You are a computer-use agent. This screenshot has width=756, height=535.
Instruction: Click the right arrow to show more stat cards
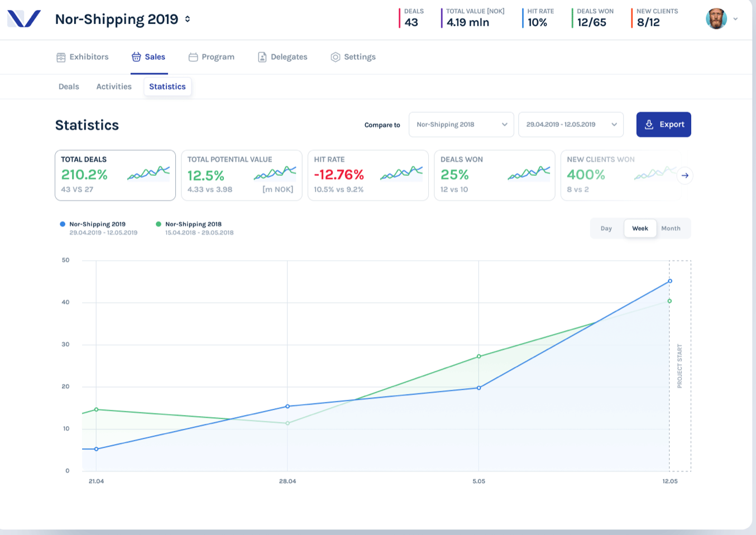pyautogui.click(x=685, y=175)
